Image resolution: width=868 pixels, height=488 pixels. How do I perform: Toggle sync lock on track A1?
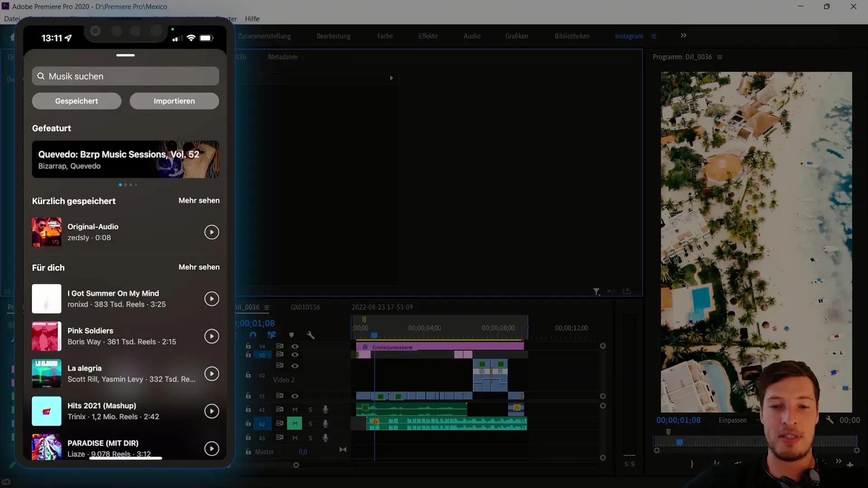pyautogui.click(x=279, y=409)
